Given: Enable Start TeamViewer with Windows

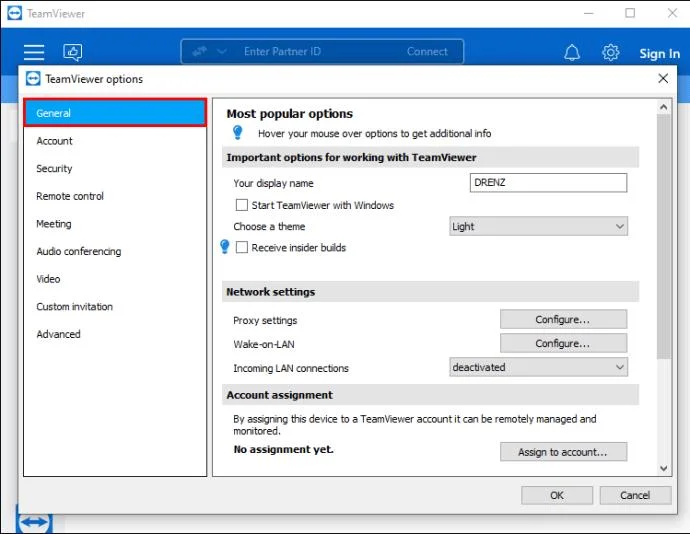Looking at the screenshot, I should pos(242,205).
